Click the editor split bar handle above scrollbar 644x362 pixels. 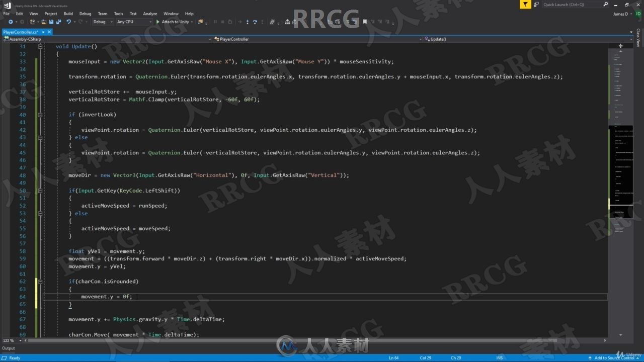pos(620,45)
